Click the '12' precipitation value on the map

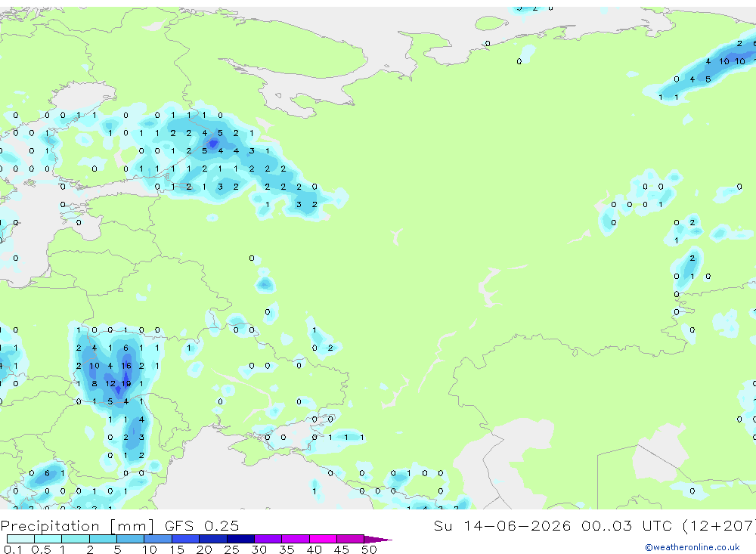(x=110, y=384)
